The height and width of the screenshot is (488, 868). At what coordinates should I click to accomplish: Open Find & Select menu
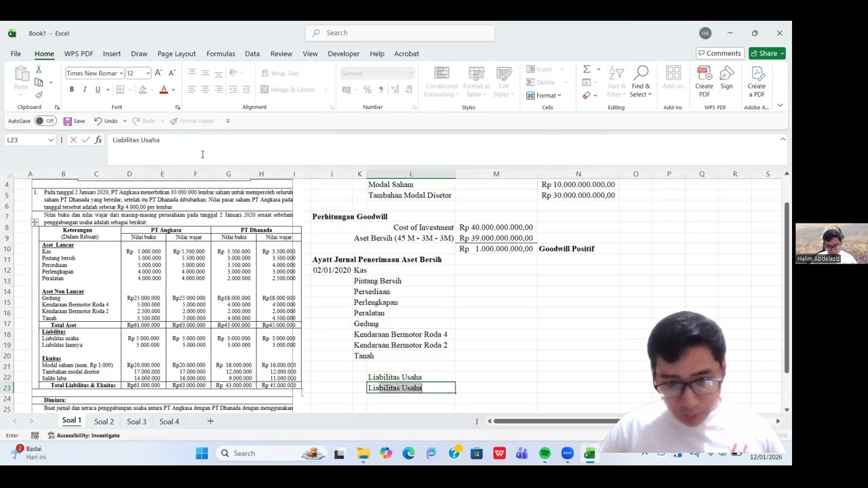coord(640,82)
